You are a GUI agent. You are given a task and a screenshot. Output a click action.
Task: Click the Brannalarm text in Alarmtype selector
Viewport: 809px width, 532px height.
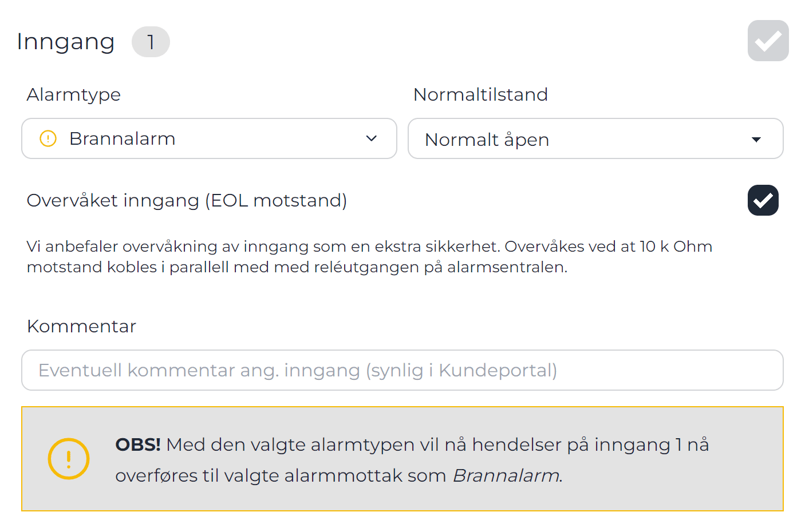(122, 138)
